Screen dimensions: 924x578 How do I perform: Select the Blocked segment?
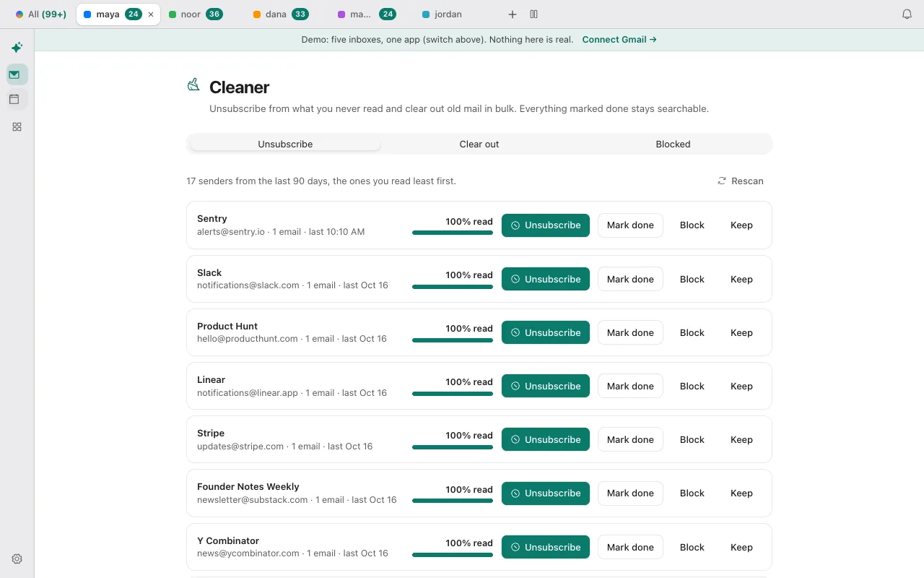click(673, 144)
